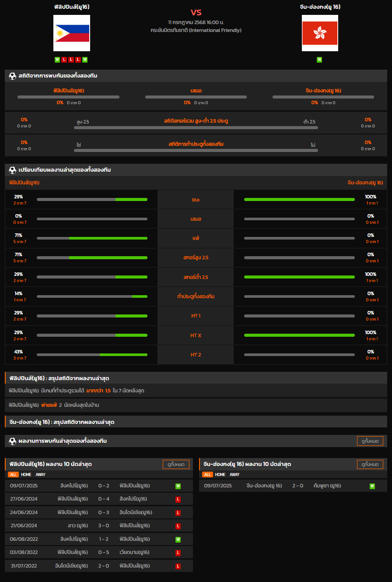
Task: Click the W result badge for 09/07/2025 Singapore match
Action: [x=178, y=486]
